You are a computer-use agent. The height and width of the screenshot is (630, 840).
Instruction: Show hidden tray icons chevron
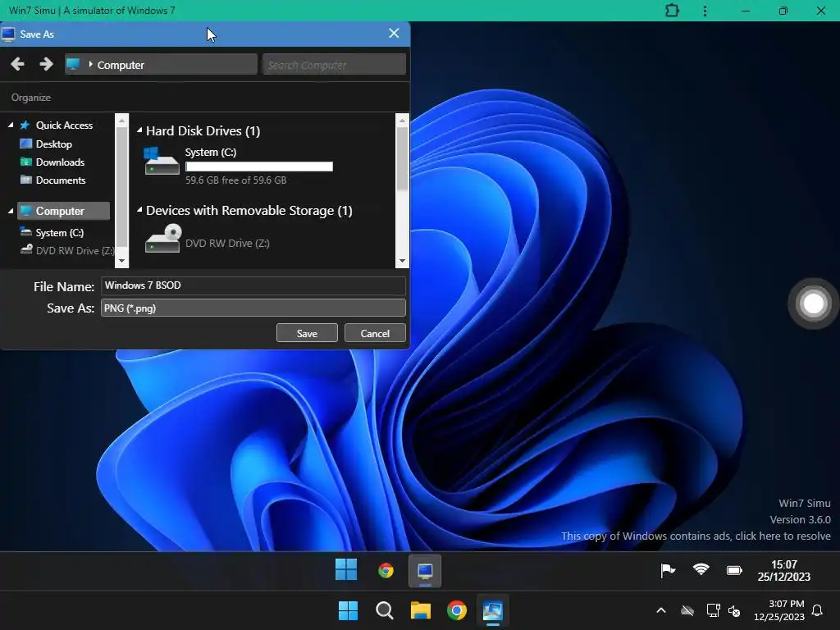(661, 610)
